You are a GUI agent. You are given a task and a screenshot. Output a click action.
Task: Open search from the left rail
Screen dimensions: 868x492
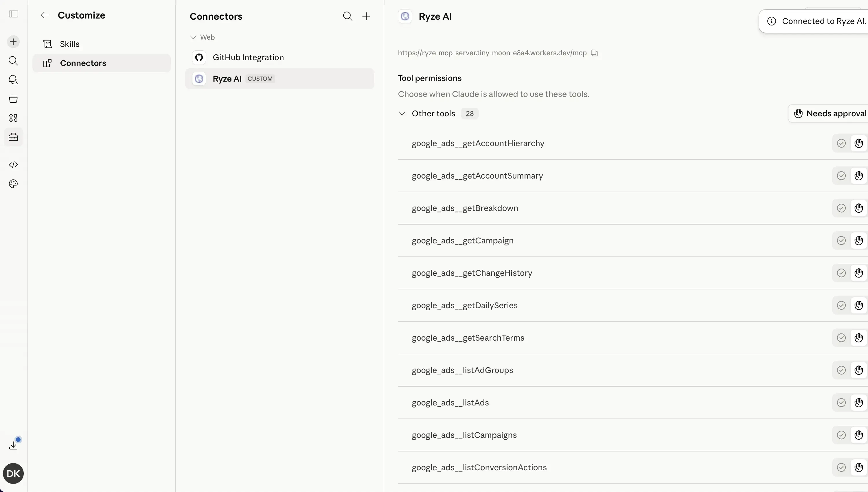point(13,60)
